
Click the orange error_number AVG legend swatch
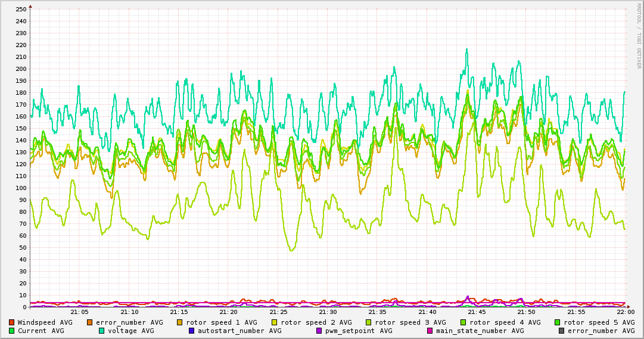pos(89,322)
